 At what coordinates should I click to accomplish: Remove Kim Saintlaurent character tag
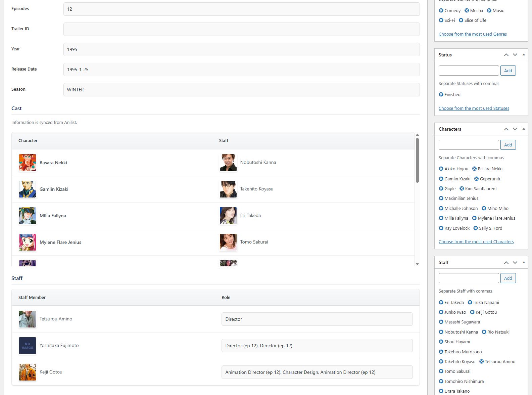[462, 188]
